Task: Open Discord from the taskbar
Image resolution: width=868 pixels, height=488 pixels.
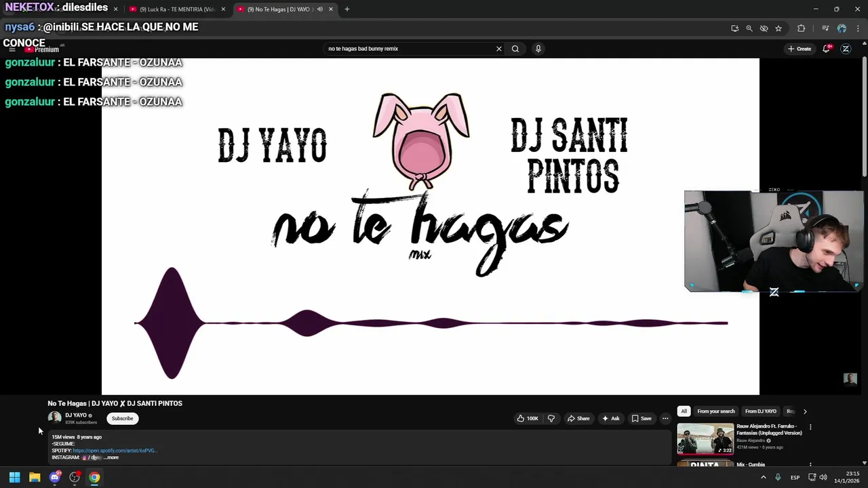Action: pyautogui.click(x=55, y=477)
